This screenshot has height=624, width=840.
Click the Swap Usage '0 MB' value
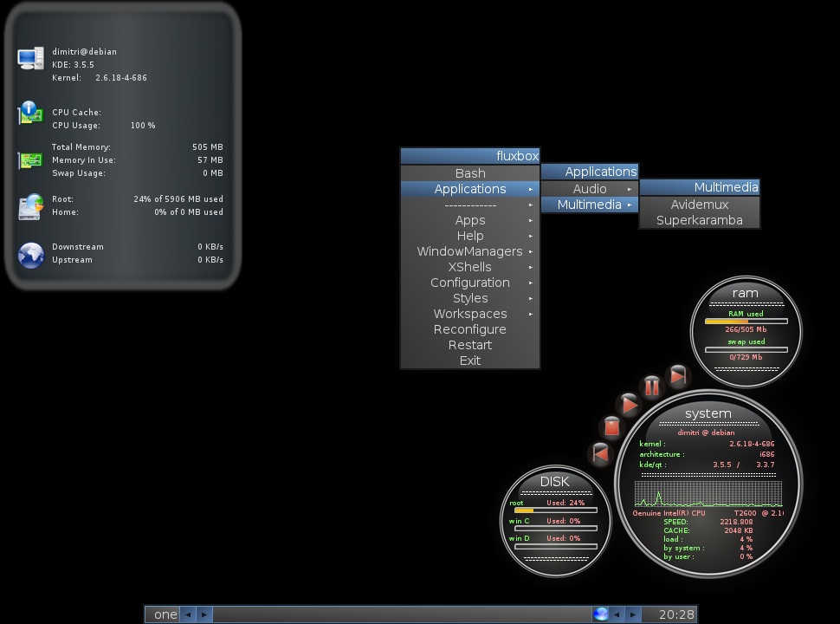click(x=213, y=173)
